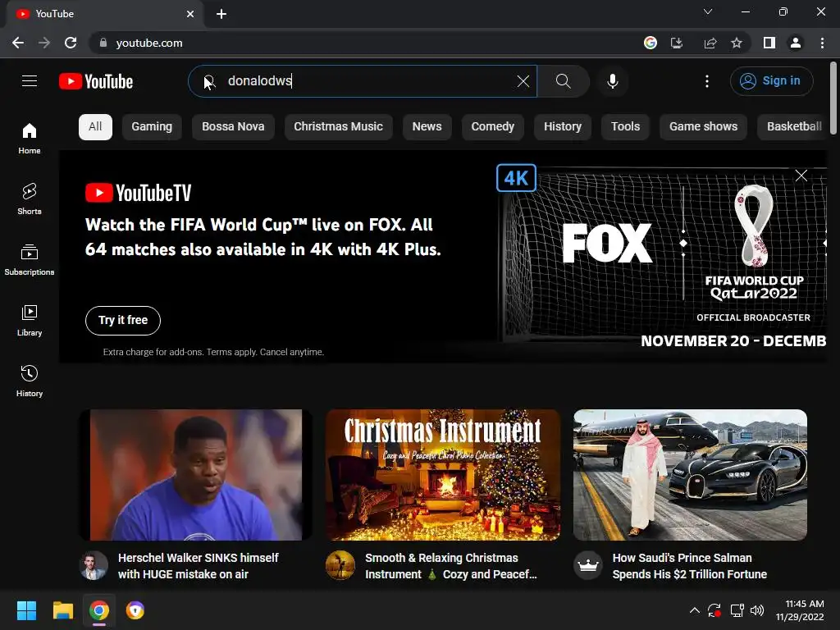Screen dimensions: 840x630
Task: Open the Christmas Instrument video thumbnail
Action: [442, 475]
